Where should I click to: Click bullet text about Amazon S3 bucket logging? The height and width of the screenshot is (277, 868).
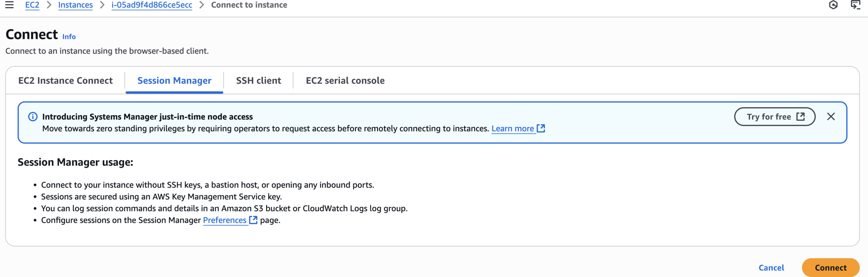click(x=224, y=209)
